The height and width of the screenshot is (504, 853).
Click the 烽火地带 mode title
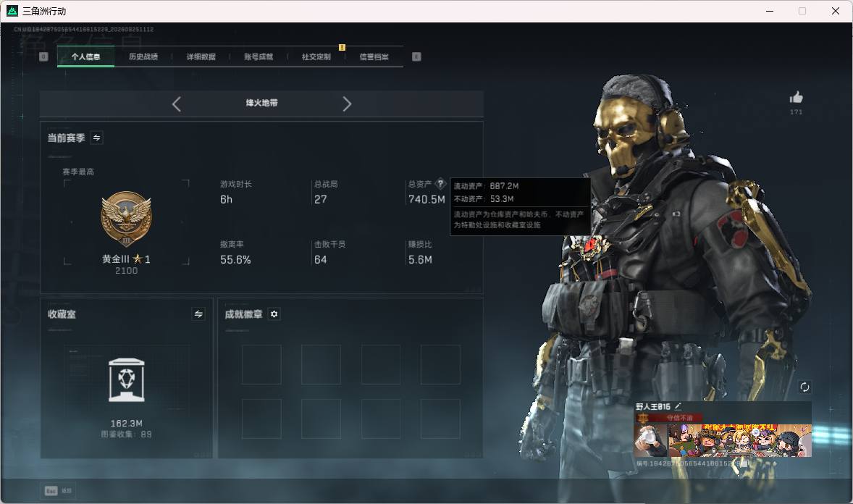click(x=261, y=103)
